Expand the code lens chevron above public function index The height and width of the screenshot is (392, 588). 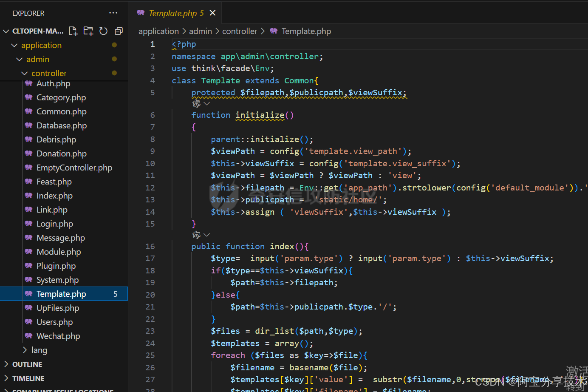click(207, 235)
